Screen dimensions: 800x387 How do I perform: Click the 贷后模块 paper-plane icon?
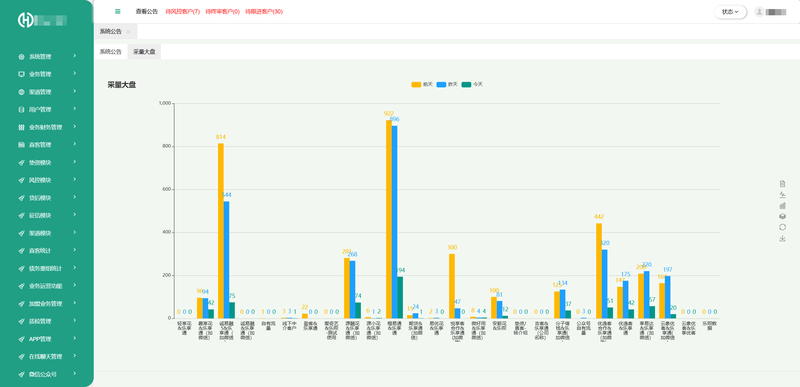pos(21,198)
